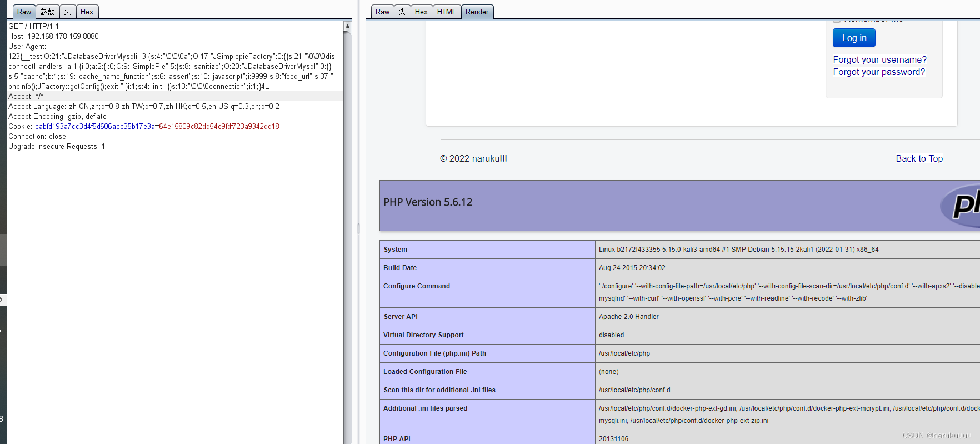Select the response Raw tab

tap(382, 12)
